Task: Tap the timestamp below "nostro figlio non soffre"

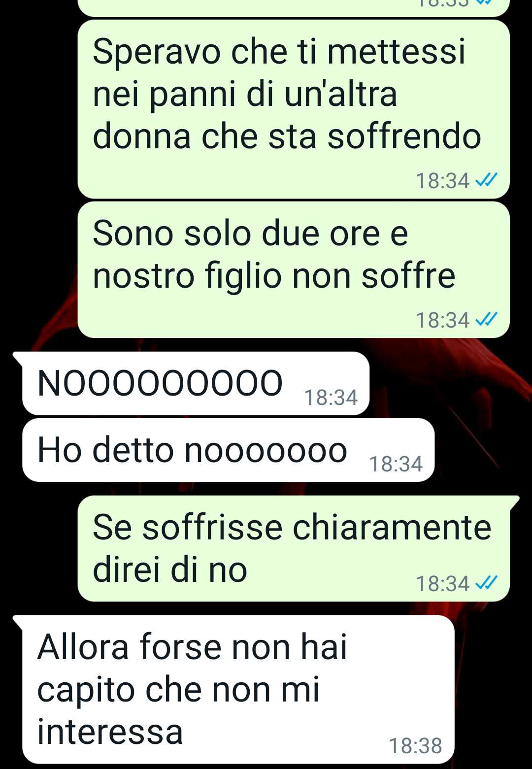Action: point(443,320)
